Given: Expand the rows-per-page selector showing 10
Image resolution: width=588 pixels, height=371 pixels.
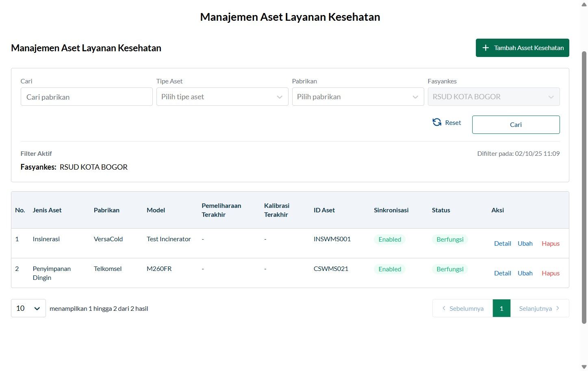Looking at the screenshot, I should (28, 308).
